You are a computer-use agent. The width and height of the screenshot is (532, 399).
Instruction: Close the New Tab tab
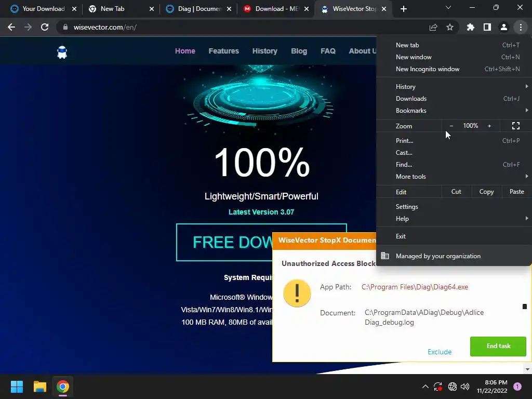coord(152,9)
